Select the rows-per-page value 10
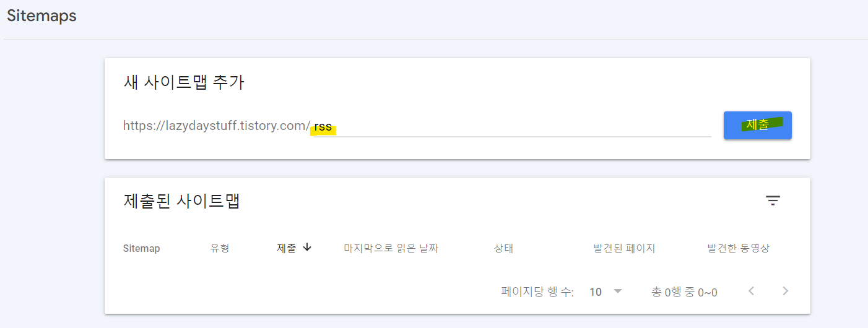The height and width of the screenshot is (328, 868). coord(596,292)
